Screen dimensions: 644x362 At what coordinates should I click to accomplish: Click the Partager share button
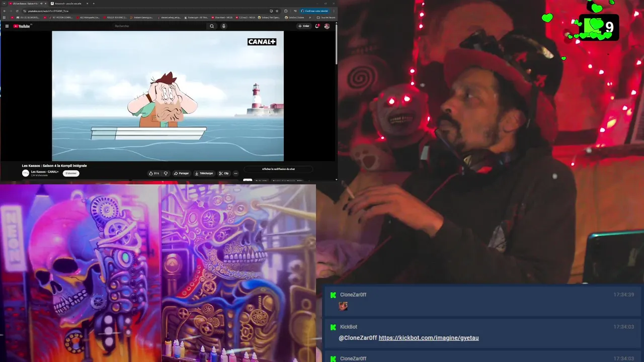pyautogui.click(x=182, y=173)
